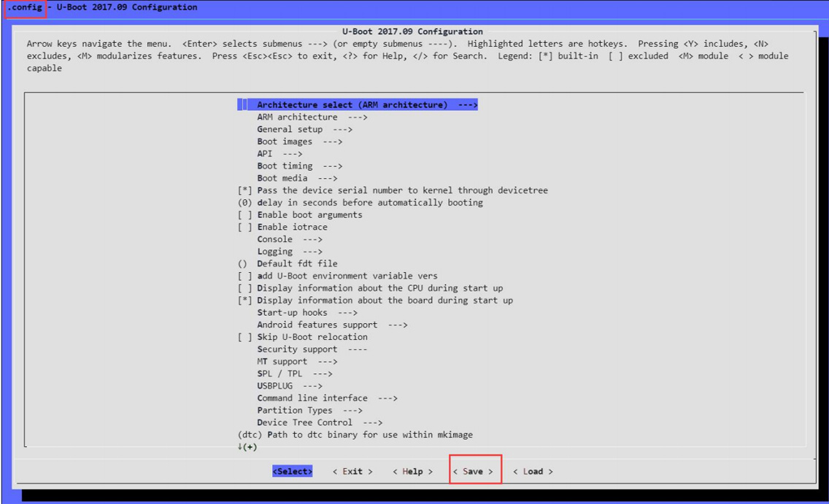829x504 pixels.
Task: Toggle Enable iotrace option
Action: click(282, 227)
